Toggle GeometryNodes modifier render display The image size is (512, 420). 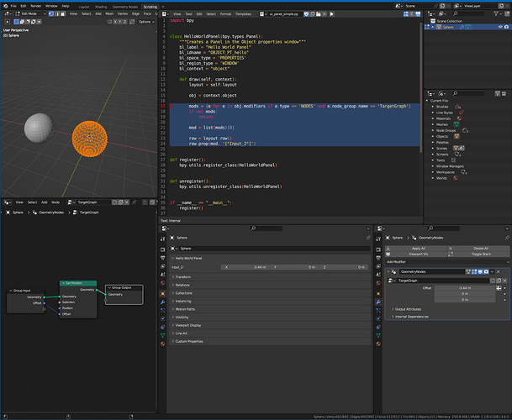coord(486,271)
